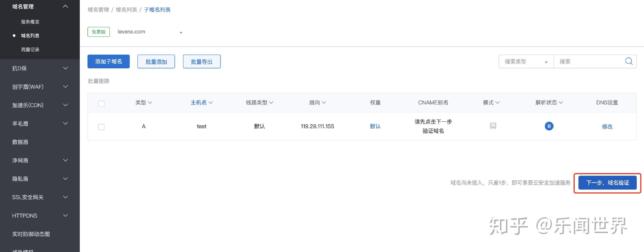Viewport: 644px width, 252px height.
Task: Click the CNAME别名 column header
Action: 433,102
